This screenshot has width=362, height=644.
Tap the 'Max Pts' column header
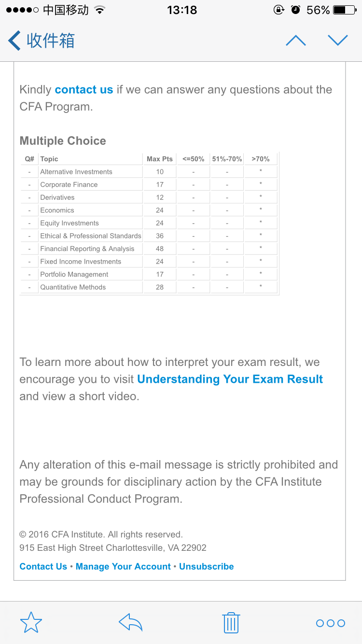click(160, 159)
